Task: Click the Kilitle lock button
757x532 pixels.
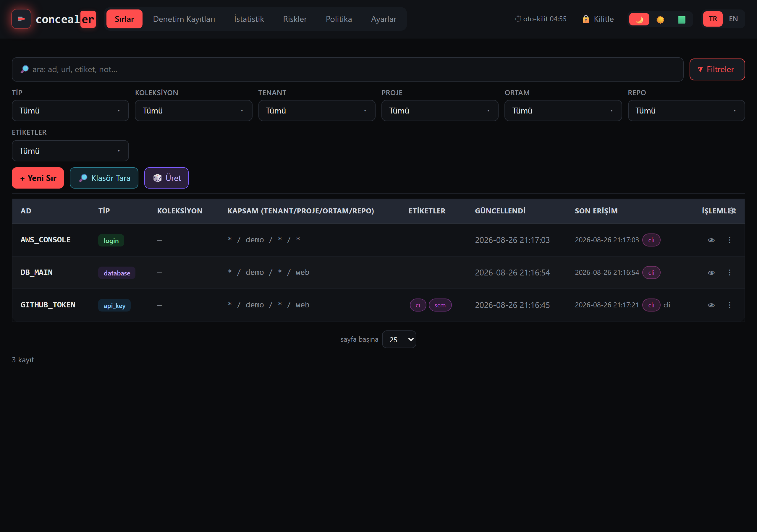Action: click(598, 19)
